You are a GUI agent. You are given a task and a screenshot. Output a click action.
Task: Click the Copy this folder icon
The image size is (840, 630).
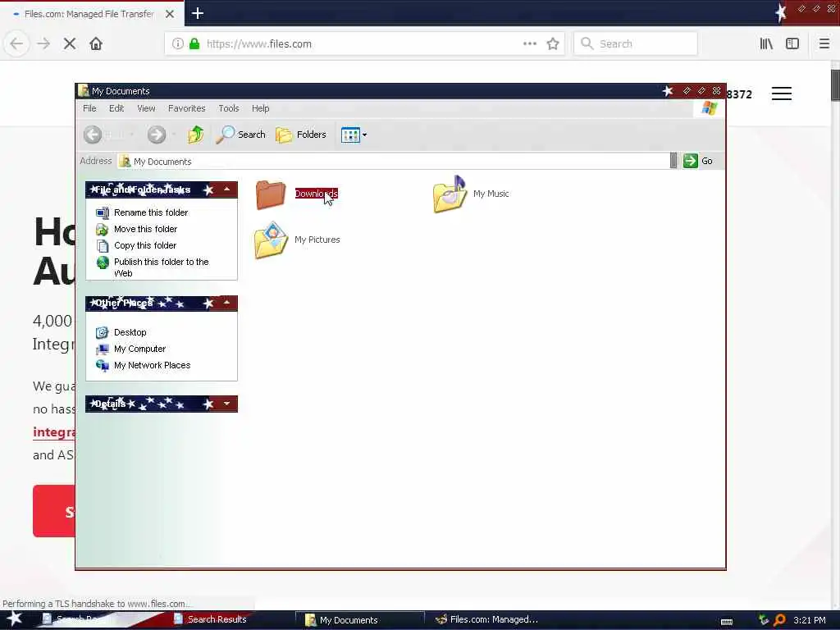tap(103, 246)
